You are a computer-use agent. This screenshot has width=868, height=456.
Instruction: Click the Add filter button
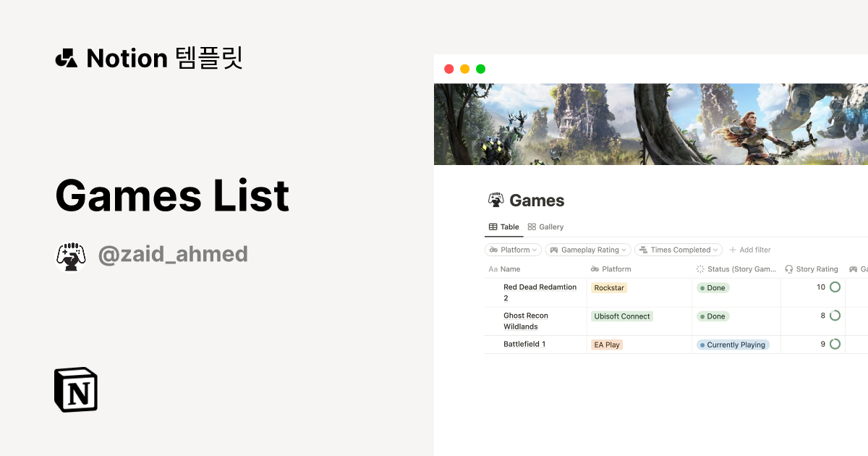(x=750, y=249)
